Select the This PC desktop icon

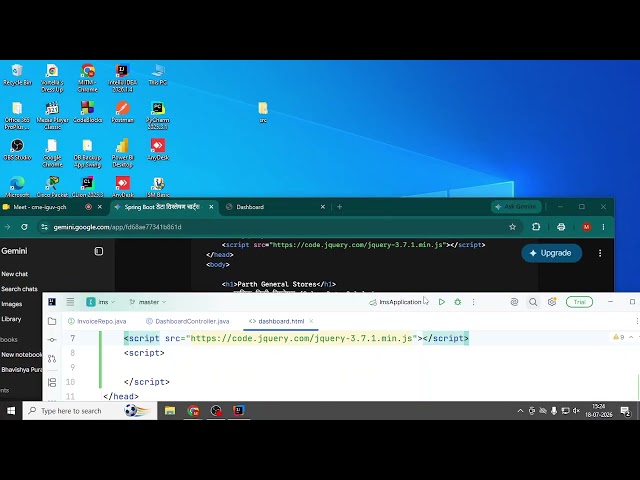click(158, 75)
